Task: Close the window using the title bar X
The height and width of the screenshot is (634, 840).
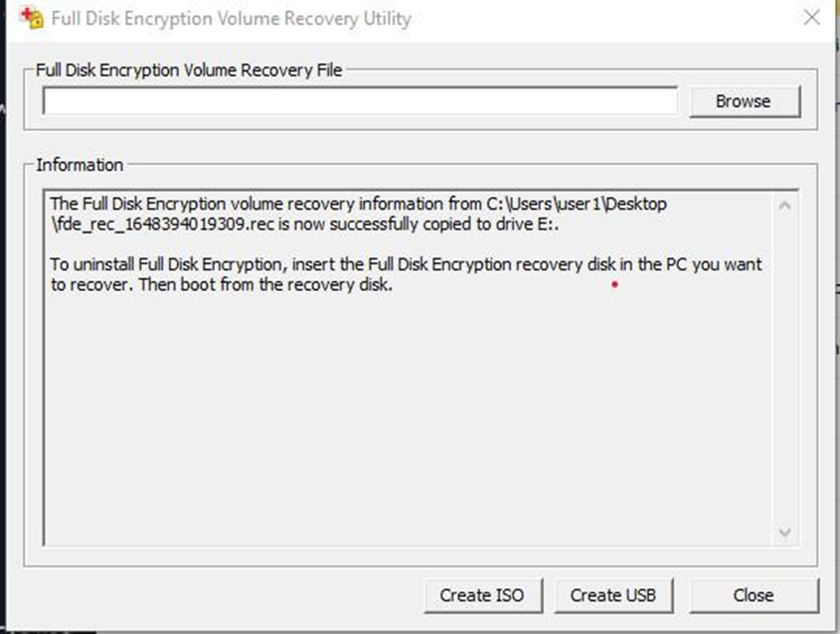Action: click(812, 17)
